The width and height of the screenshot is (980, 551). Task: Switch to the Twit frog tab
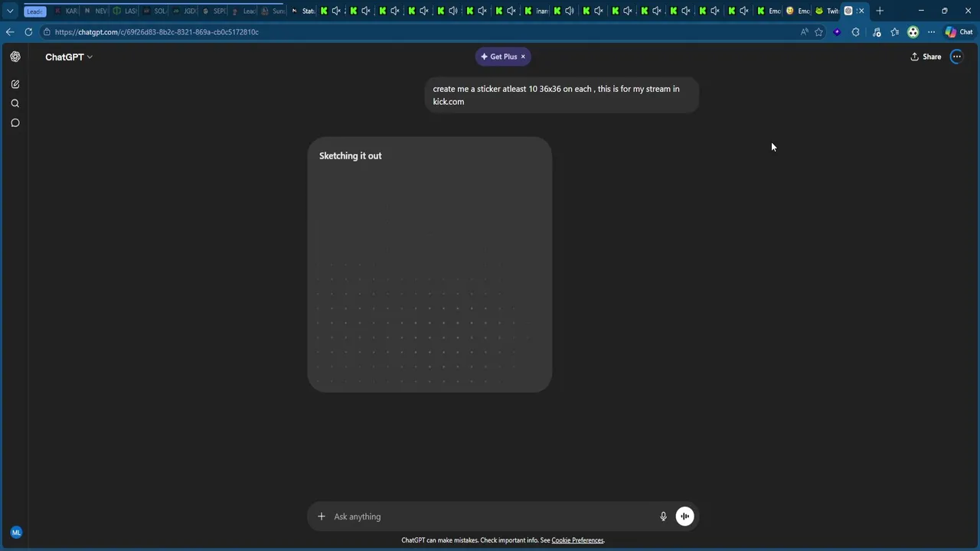click(x=827, y=11)
